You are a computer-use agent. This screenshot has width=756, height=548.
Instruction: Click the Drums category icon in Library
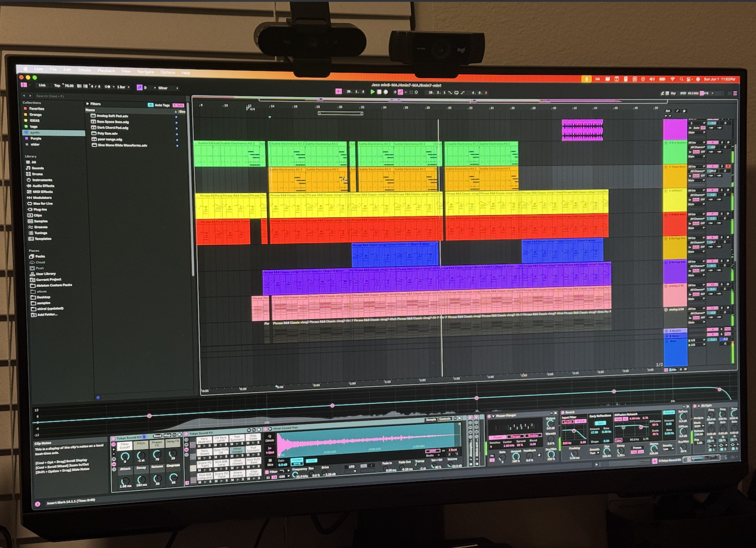[28, 174]
